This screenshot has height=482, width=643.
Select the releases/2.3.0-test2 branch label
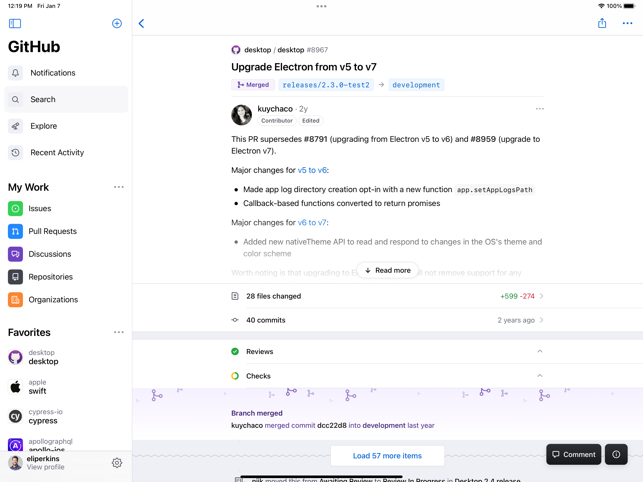pos(326,85)
